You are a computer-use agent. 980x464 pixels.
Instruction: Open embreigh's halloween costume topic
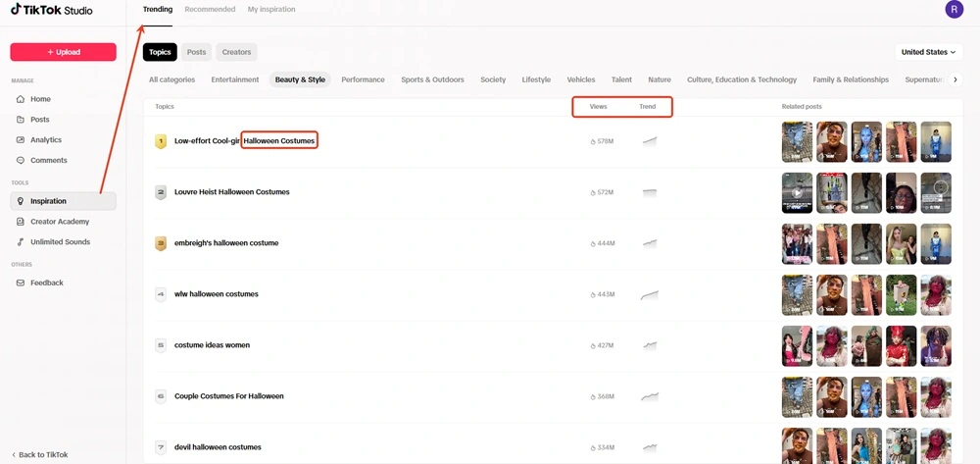point(226,243)
